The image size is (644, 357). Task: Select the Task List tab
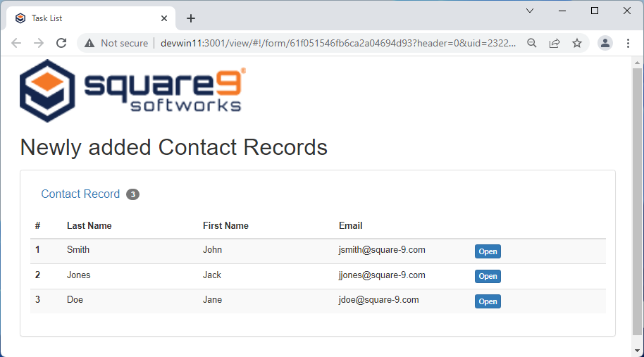(78, 18)
